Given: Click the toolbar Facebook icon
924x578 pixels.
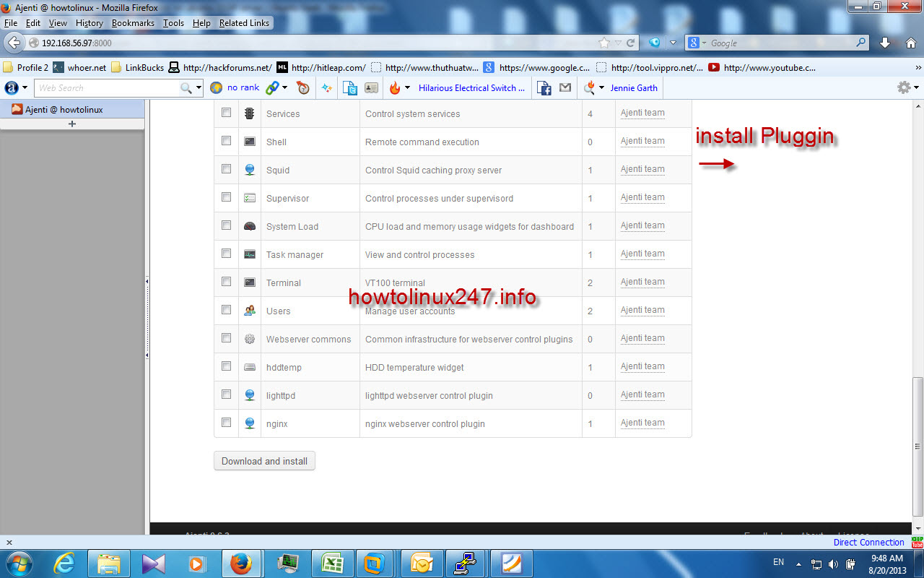Looking at the screenshot, I should coord(545,88).
